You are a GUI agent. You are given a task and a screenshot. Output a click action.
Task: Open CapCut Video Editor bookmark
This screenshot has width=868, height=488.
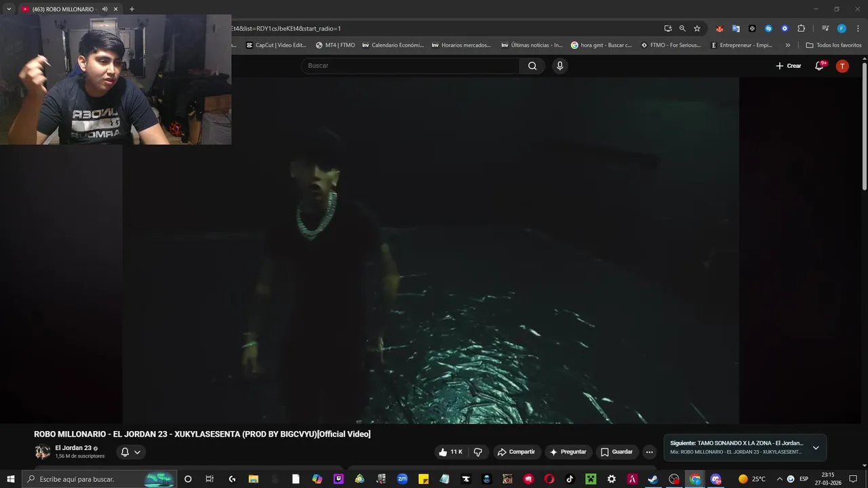click(x=276, y=45)
